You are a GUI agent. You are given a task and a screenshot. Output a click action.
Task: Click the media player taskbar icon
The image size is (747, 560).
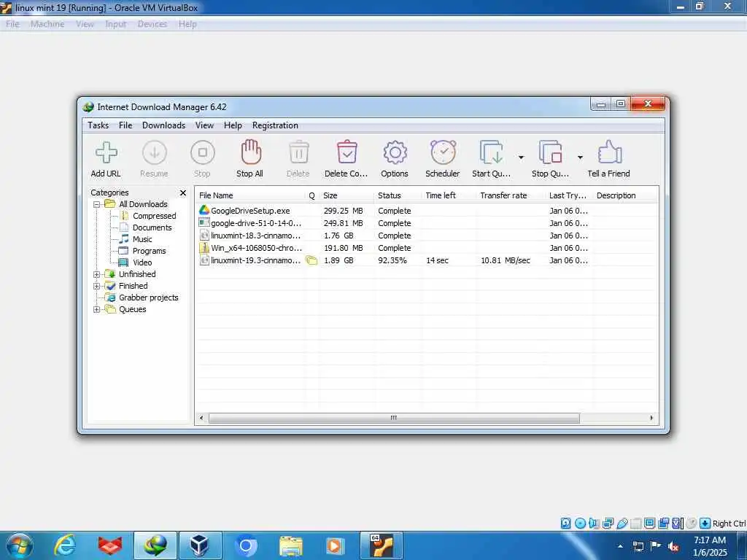(336, 545)
